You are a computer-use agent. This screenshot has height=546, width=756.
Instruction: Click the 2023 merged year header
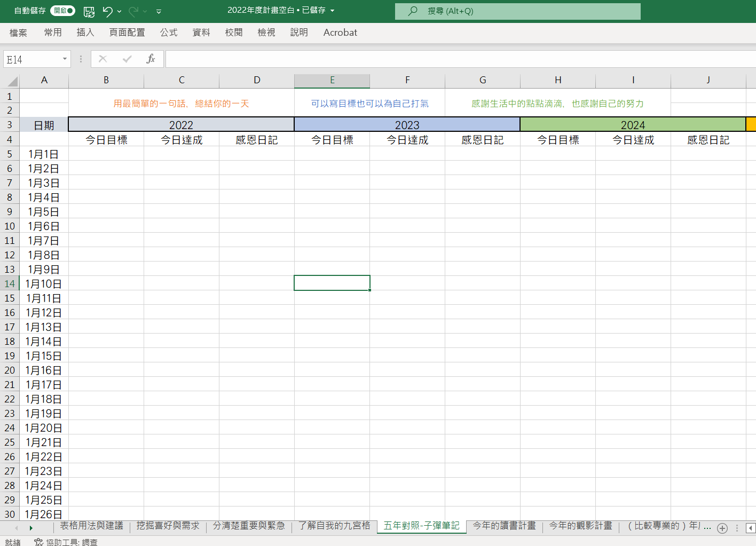407,125
